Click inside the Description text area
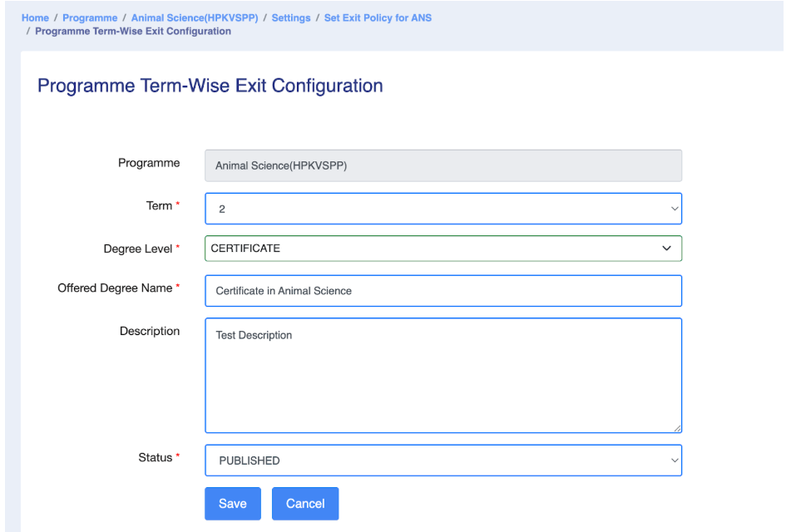The image size is (806, 532). point(443,375)
